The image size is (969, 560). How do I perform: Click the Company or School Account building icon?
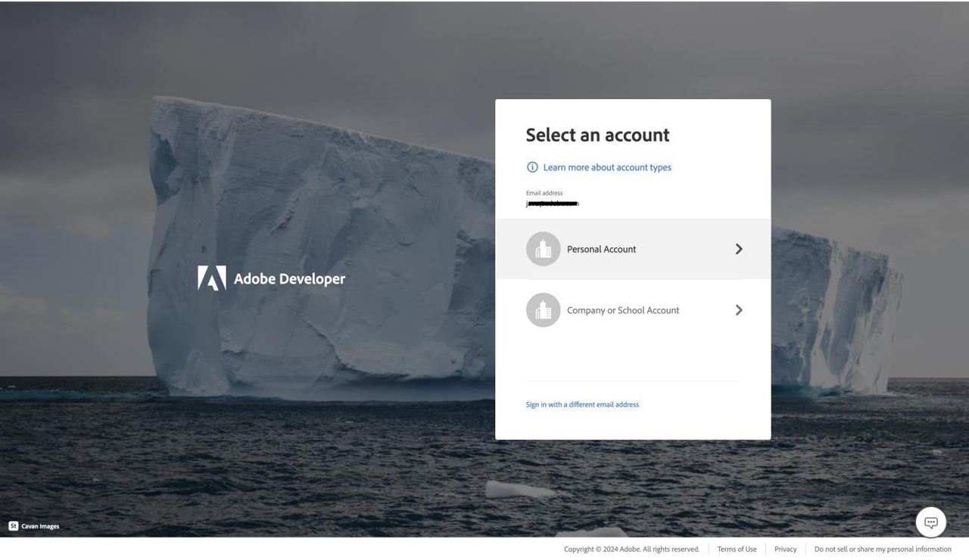[x=543, y=310]
